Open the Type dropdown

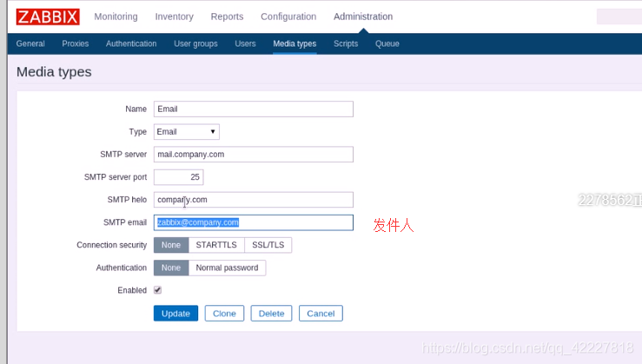[x=187, y=132]
